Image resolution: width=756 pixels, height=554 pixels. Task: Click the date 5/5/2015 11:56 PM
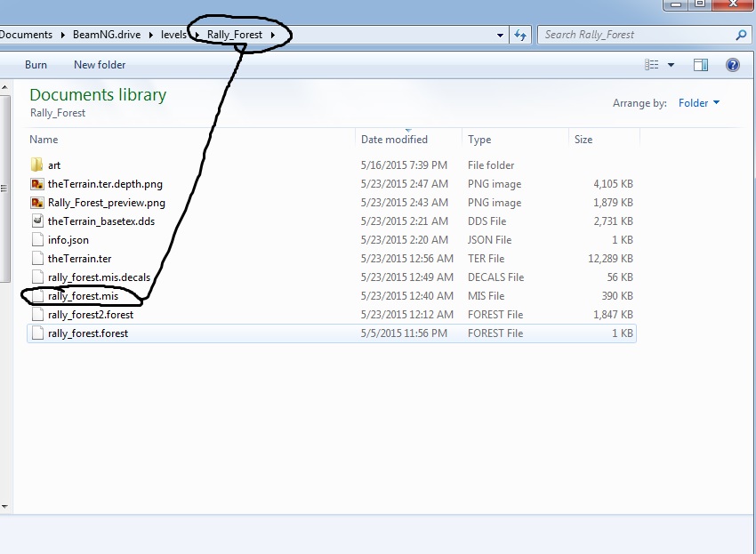pyautogui.click(x=404, y=333)
